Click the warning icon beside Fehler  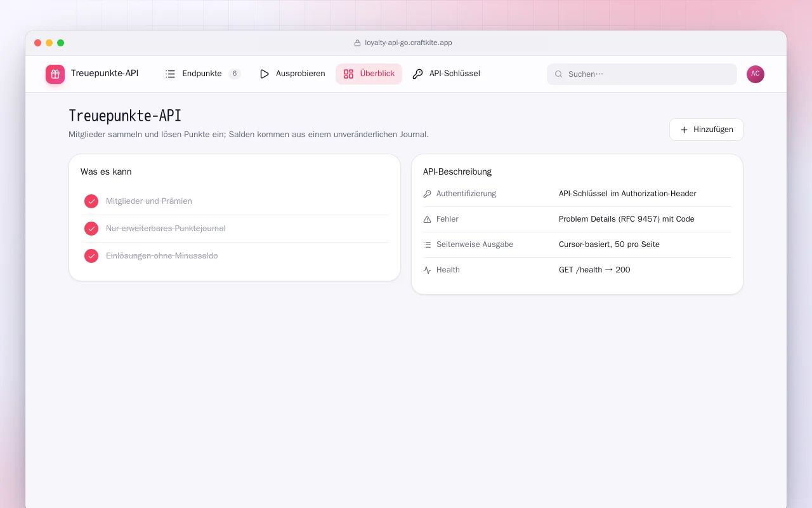[x=427, y=219]
